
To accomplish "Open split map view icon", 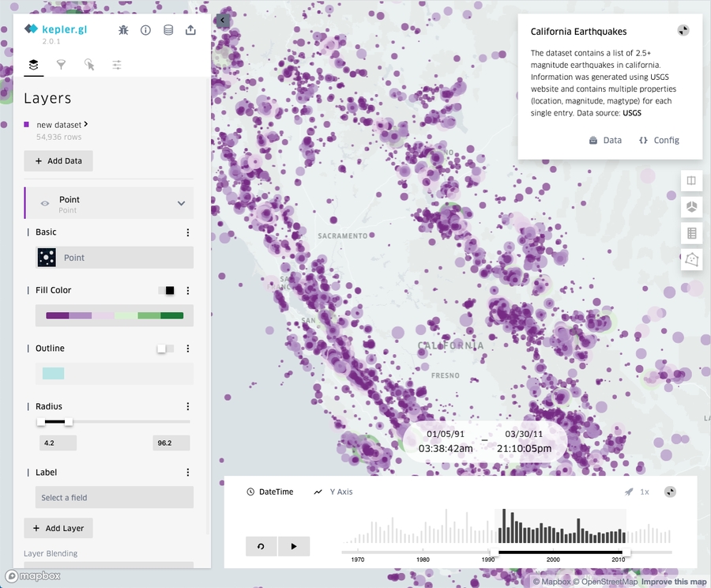I will click(691, 181).
